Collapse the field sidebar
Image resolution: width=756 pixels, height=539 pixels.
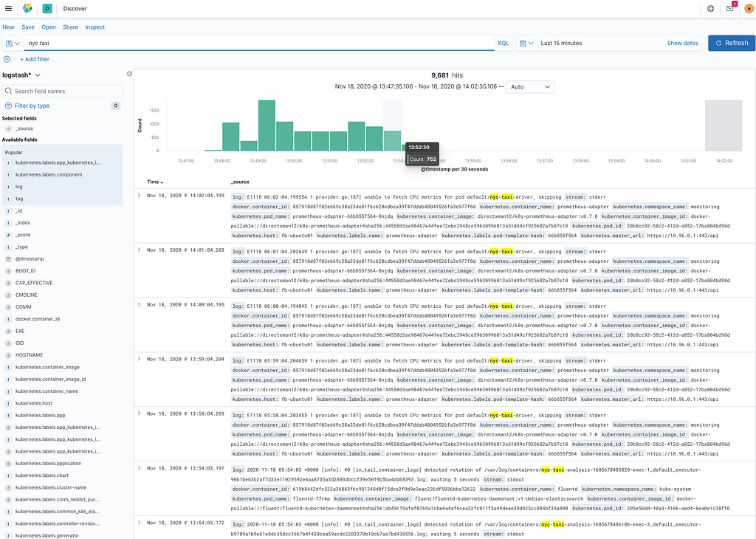click(129, 74)
